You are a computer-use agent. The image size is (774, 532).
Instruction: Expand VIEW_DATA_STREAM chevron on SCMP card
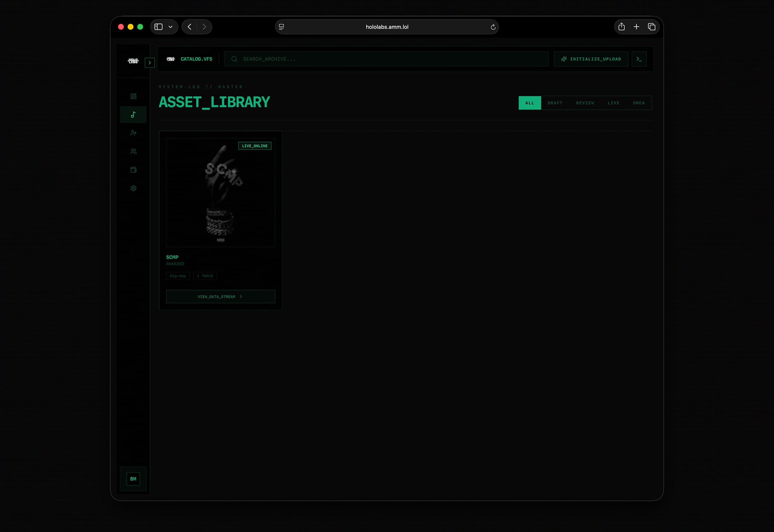(x=241, y=296)
